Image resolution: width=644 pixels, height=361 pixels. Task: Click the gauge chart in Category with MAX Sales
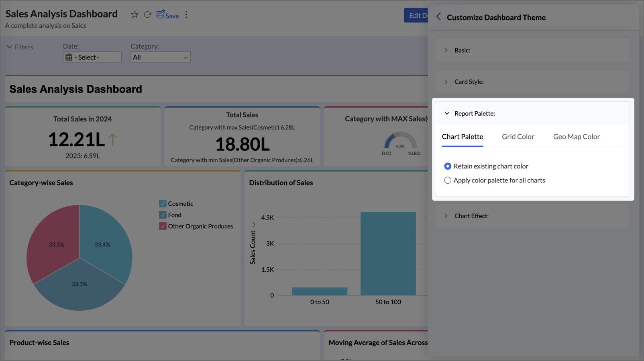click(x=400, y=141)
